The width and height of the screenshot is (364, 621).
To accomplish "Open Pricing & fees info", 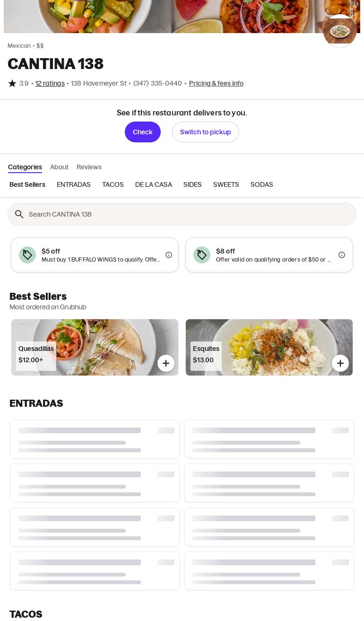I will [x=216, y=83].
